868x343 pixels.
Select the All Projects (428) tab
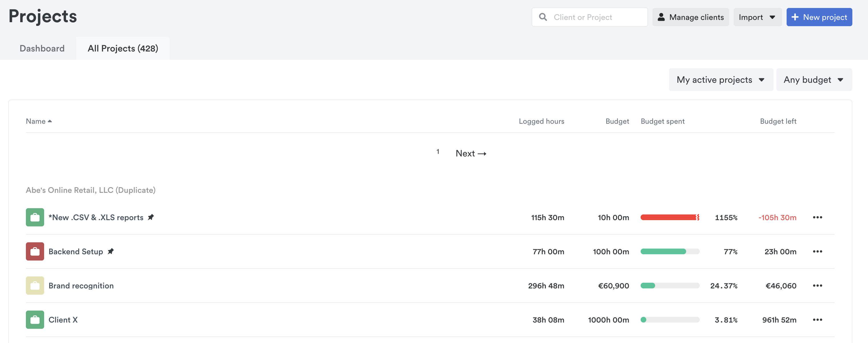(123, 48)
